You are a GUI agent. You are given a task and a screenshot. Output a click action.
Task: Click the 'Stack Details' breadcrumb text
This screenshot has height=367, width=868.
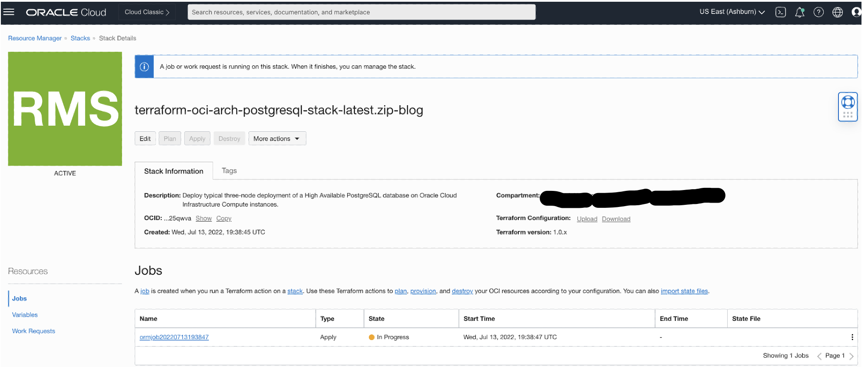point(117,38)
